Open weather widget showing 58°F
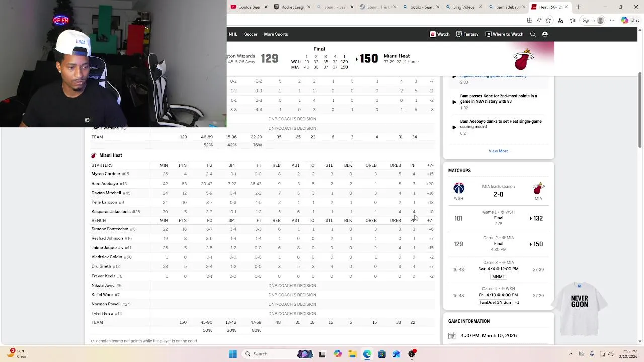The image size is (644, 362). [x=16, y=354]
